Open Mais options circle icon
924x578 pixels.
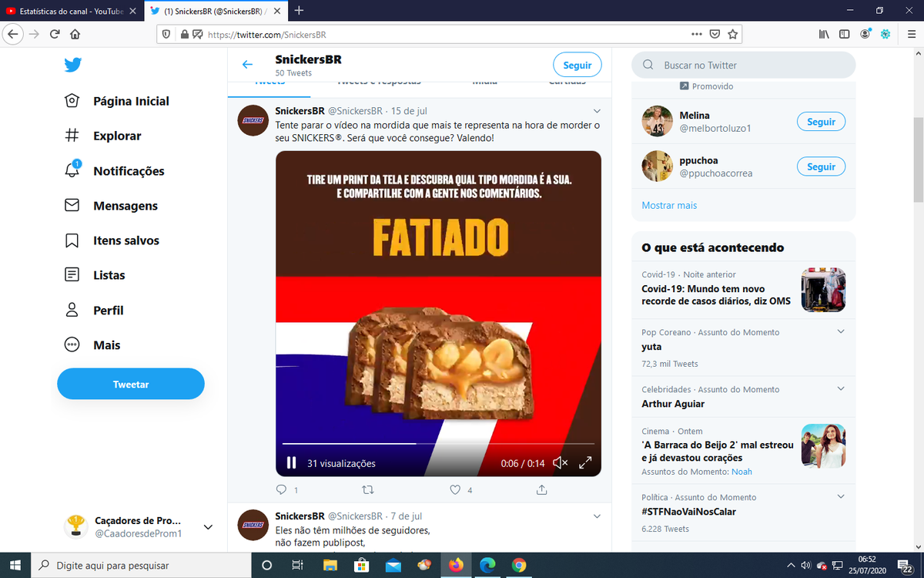(x=72, y=345)
